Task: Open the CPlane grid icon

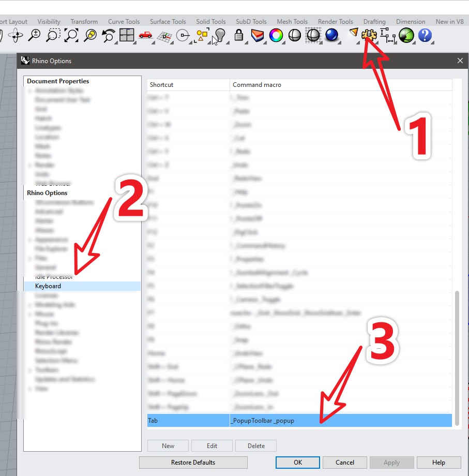Action: (164, 36)
